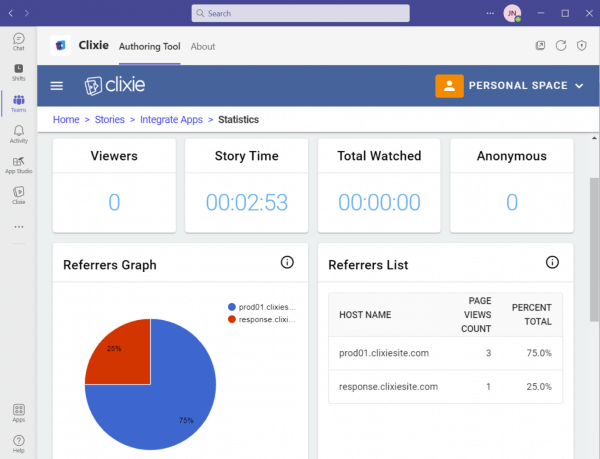Select Teams icon in sidebar

(x=18, y=104)
